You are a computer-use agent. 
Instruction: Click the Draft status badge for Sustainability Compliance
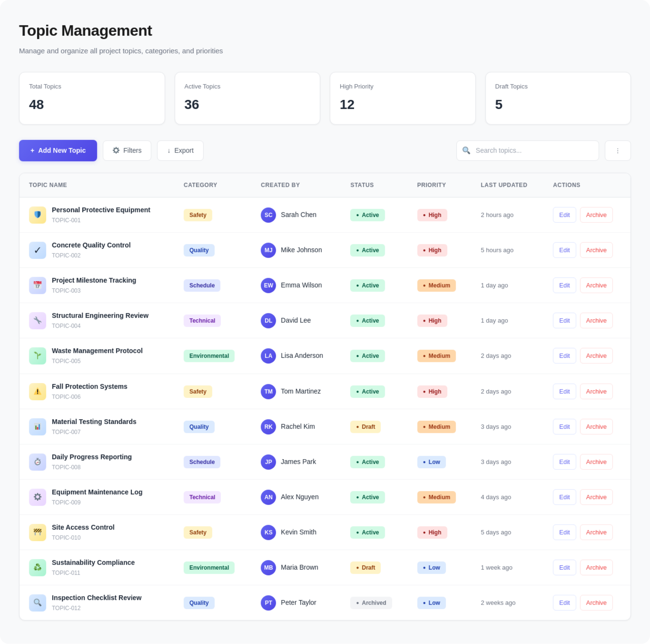tap(365, 568)
